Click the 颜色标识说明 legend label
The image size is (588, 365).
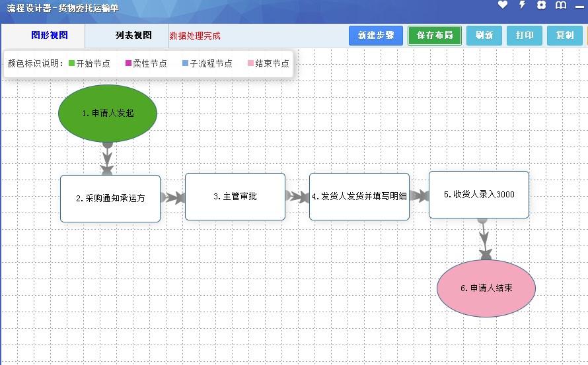35,63
